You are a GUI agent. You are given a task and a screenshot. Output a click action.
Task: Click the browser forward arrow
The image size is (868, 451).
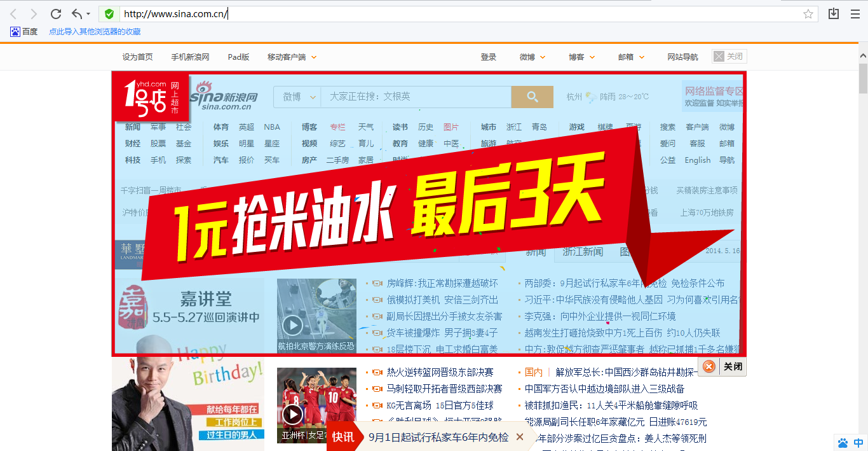pos(34,14)
